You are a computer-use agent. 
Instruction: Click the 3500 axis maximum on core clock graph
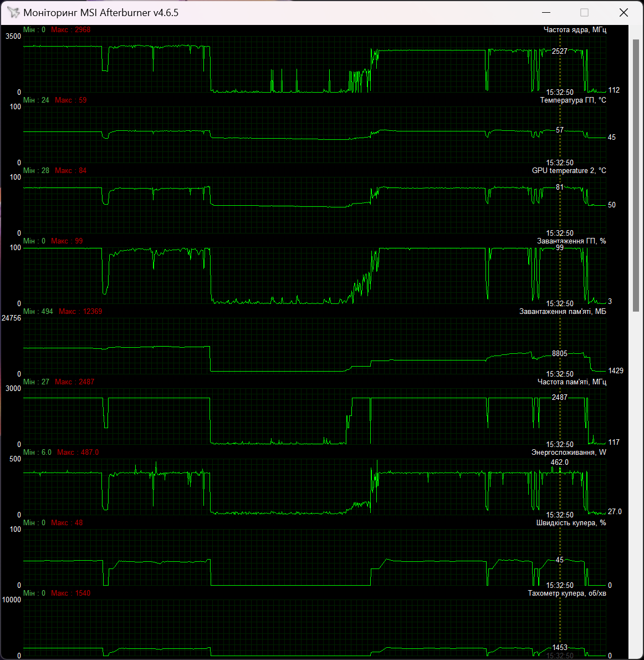coord(13,37)
